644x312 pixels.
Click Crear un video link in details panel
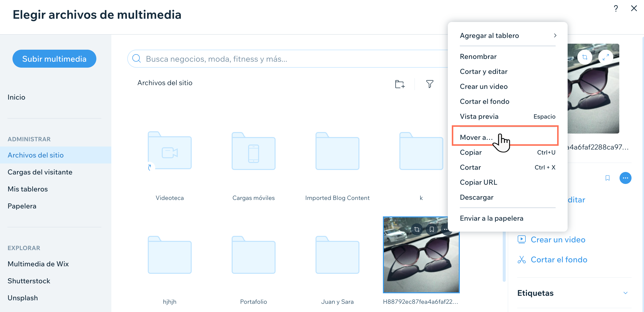[x=558, y=240]
